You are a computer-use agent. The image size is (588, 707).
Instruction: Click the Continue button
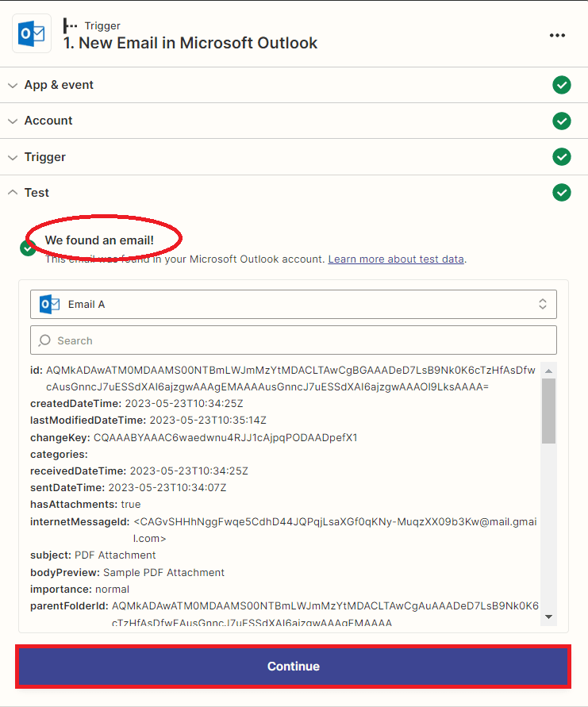pyautogui.click(x=294, y=667)
